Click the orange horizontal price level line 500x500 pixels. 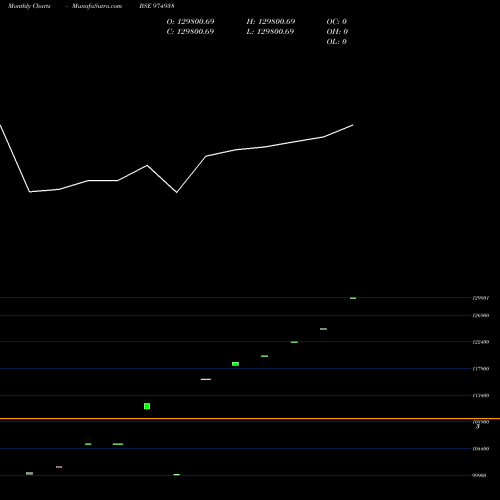(x=250, y=418)
